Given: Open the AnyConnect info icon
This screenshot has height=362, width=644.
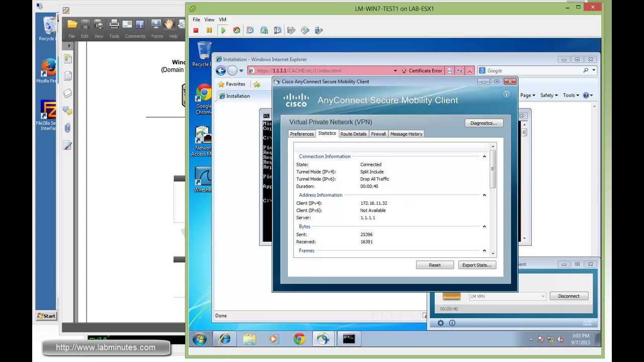Looking at the screenshot, I should pyautogui.click(x=506, y=94).
